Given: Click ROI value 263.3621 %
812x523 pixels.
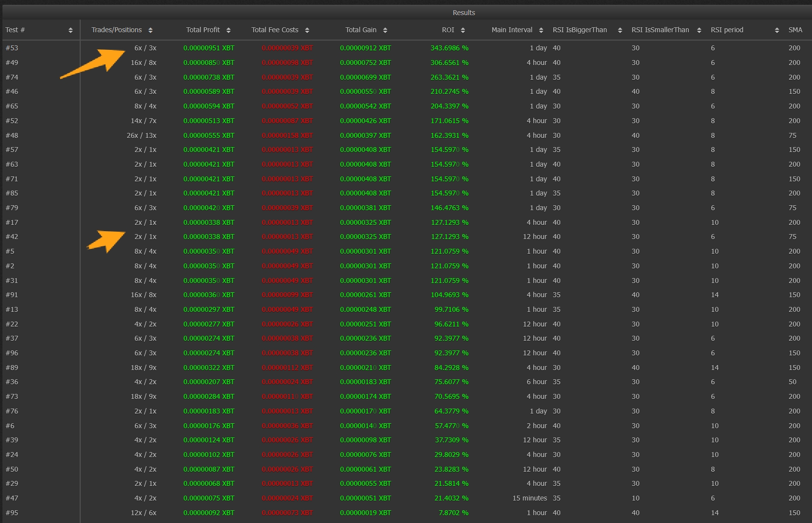Looking at the screenshot, I should [449, 77].
